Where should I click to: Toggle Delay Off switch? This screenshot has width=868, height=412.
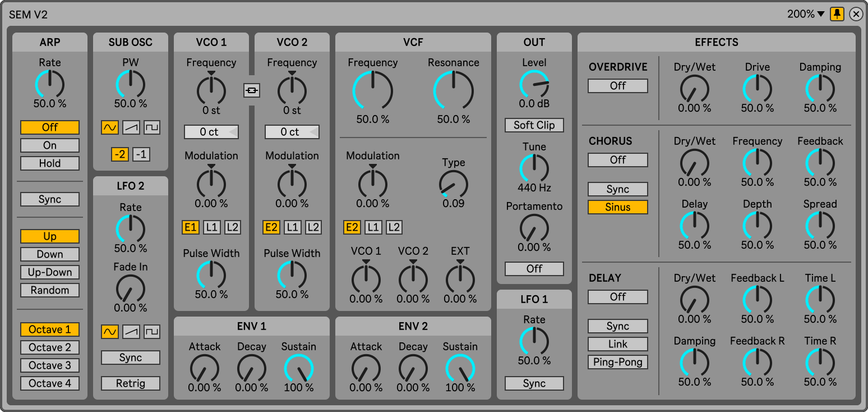click(618, 297)
